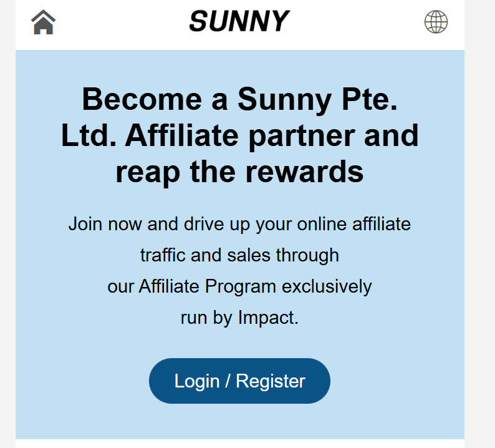495x448 pixels.
Task: Click the gray strip at the page's right edge
Action: click(x=480, y=250)
